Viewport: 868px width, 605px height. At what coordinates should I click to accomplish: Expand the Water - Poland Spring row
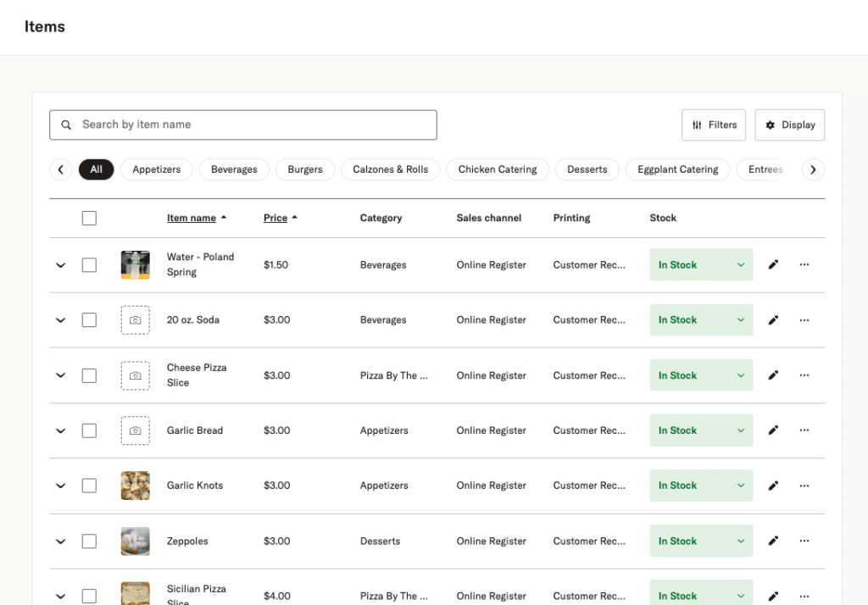(x=61, y=265)
